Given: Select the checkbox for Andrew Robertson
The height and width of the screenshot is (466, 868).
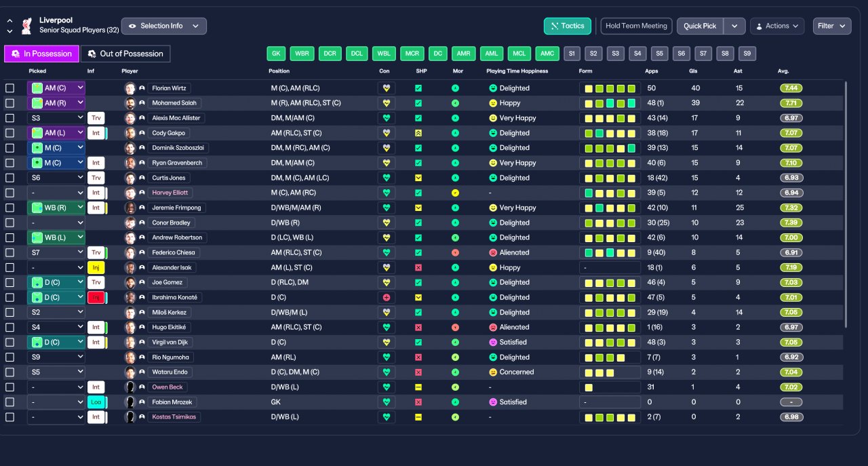Looking at the screenshot, I should pos(9,237).
